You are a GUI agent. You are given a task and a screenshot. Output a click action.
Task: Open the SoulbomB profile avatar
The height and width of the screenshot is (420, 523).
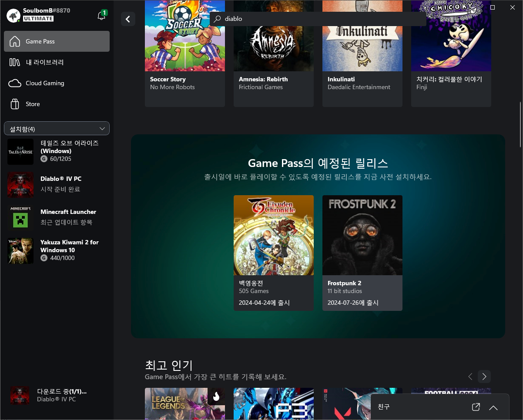[x=13, y=15]
